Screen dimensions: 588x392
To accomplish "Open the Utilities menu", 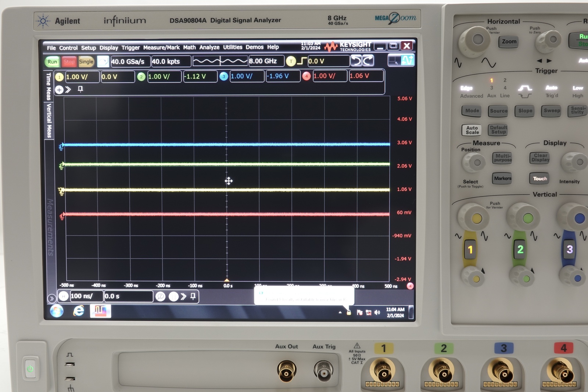I will [233, 47].
